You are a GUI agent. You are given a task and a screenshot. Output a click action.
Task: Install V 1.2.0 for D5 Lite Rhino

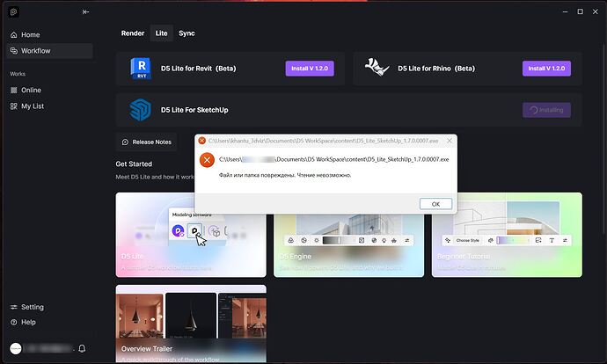point(546,69)
